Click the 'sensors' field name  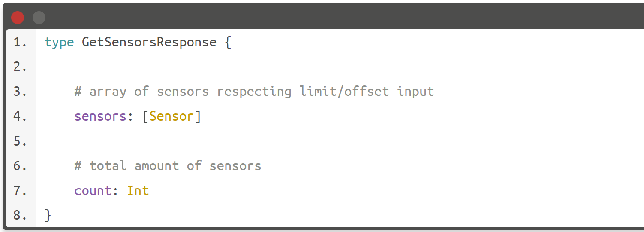click(100, 116)
